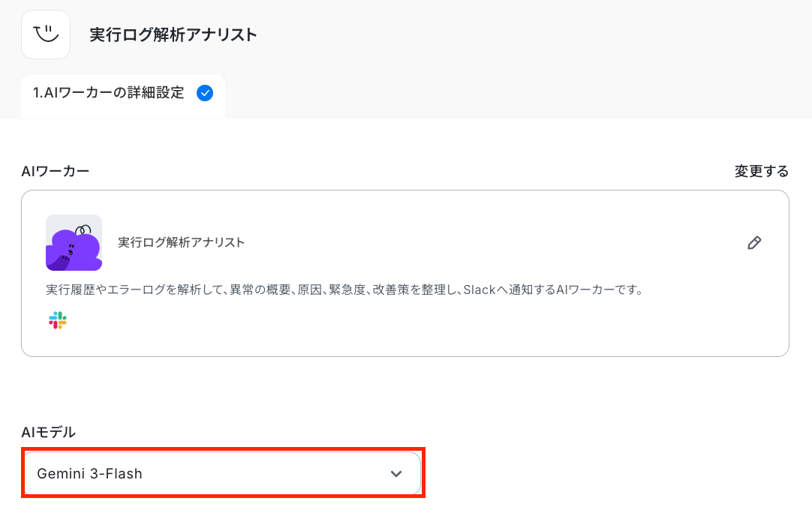Click the pencil edit icon
Screen dimensions: 812x513
pyautogui.click(x=754, y=243)
